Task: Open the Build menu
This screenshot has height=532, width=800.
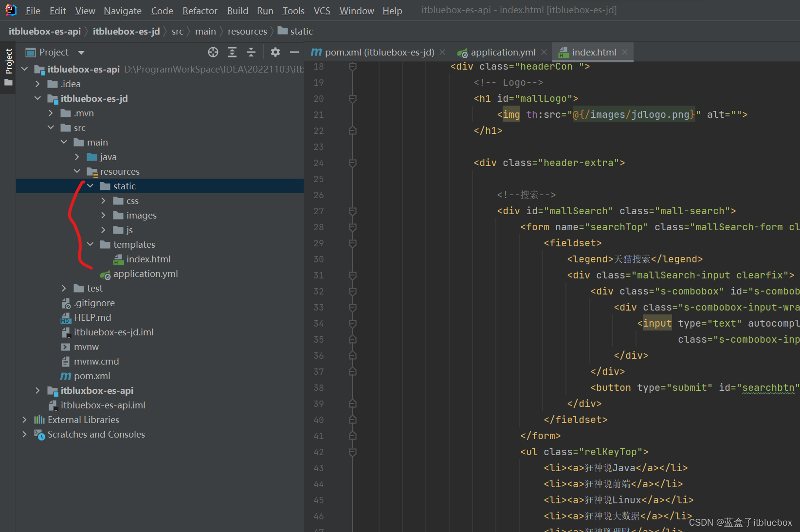Action: [237, 11]
